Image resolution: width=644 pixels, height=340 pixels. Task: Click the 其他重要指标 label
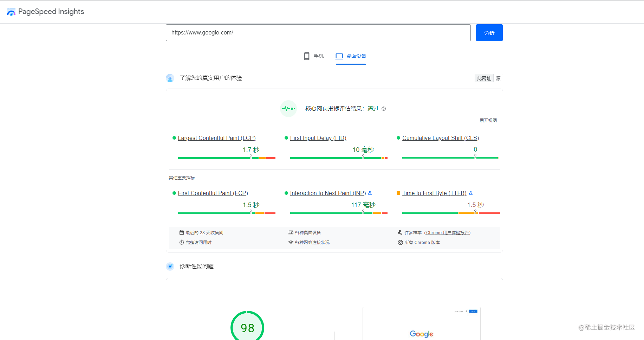[x=182, y=178]
